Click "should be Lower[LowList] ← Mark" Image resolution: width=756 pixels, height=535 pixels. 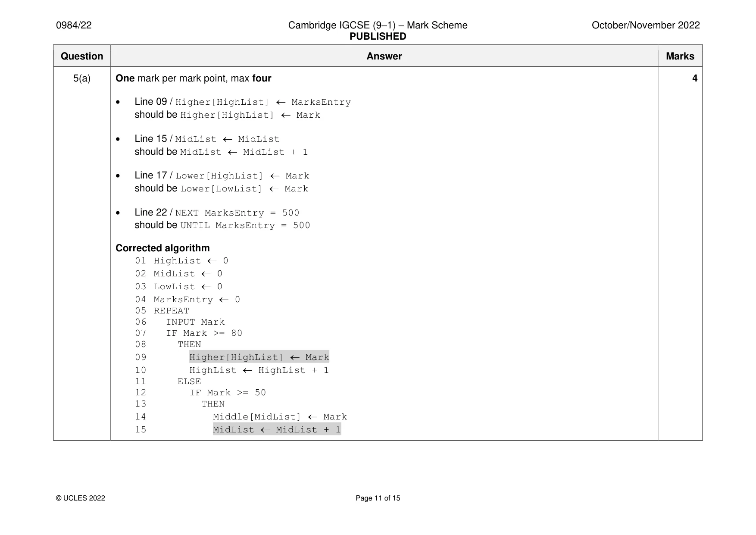pos(222,188)
